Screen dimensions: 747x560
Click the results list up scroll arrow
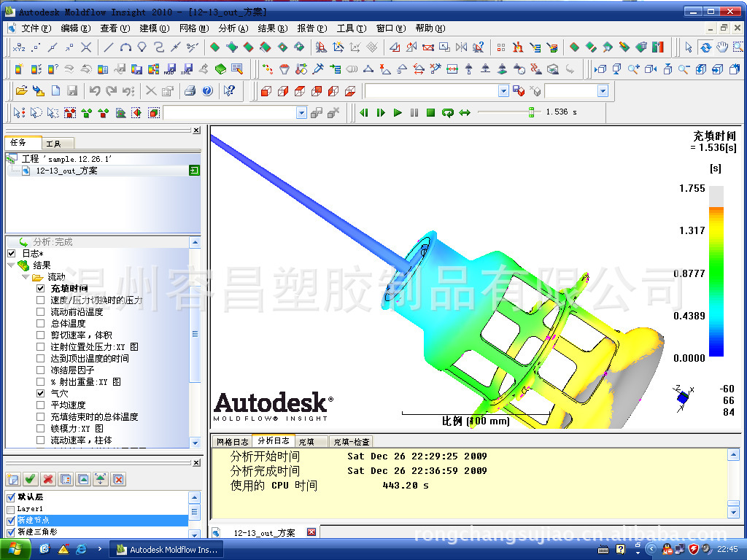[x=195, y=242]
